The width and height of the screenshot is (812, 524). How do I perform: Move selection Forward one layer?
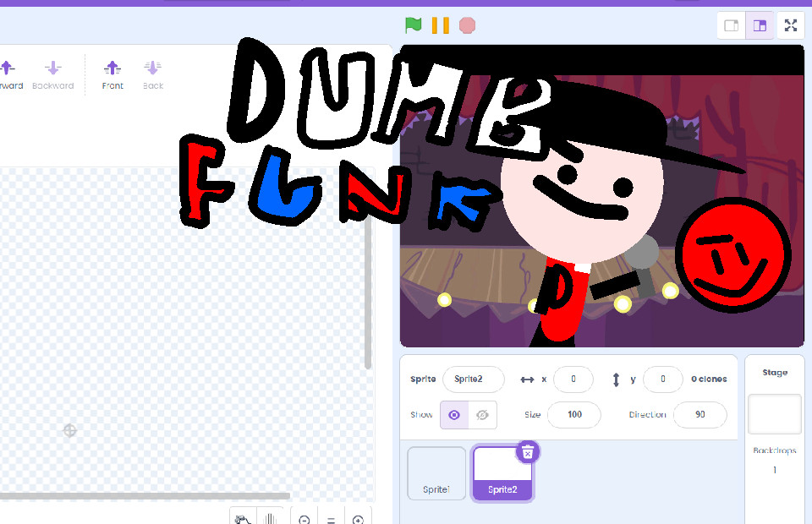tap(9, 75)
